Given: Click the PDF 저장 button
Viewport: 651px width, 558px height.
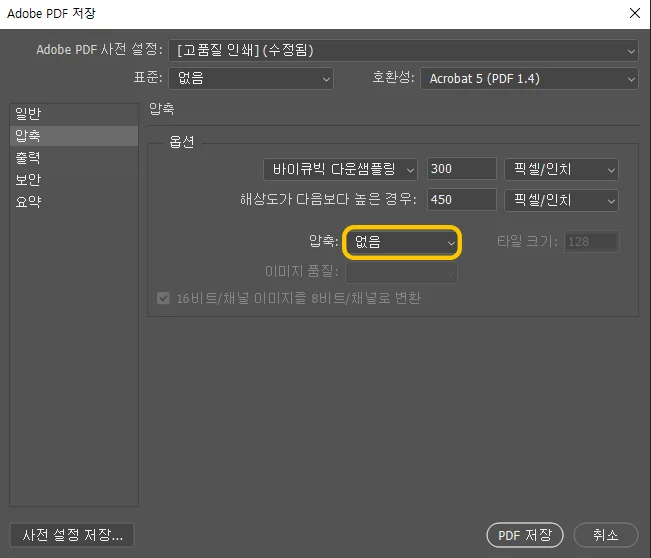Looking at the screenshot, I should tap(525, 535).
